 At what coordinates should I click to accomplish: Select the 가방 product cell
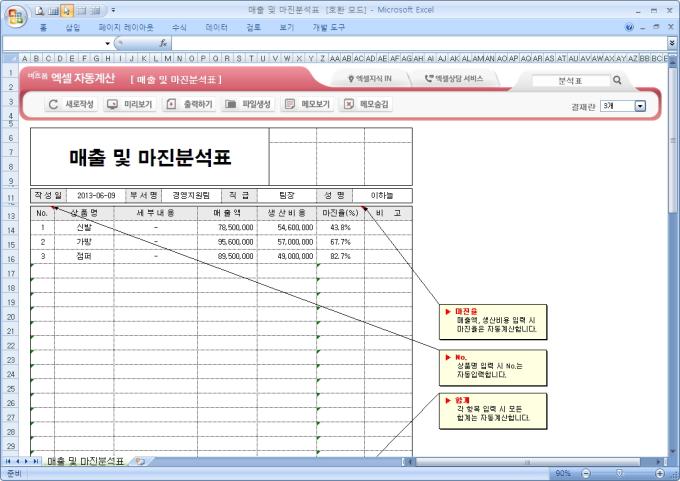(84, 242)
